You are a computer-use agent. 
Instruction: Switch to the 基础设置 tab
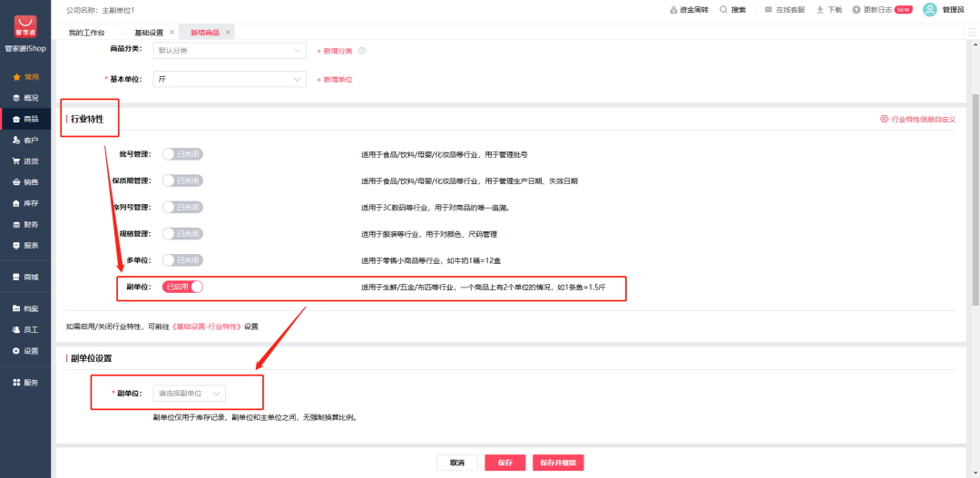point(149,32)
